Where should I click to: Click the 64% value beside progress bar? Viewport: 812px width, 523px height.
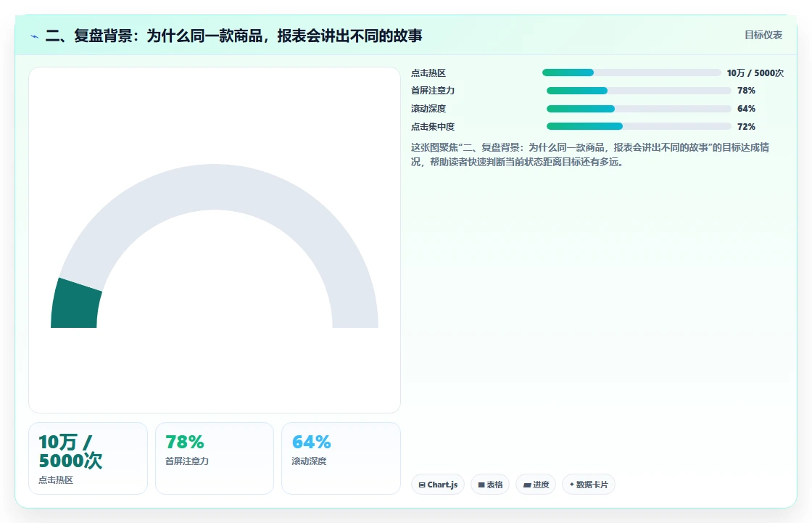pyautogui.click(x=746, y=109)
